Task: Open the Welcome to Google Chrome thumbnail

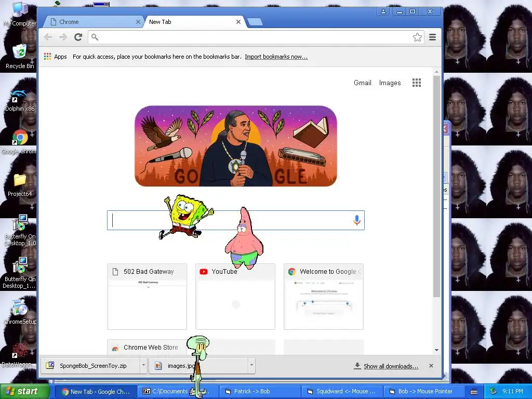Action: [x=323, y=297]
